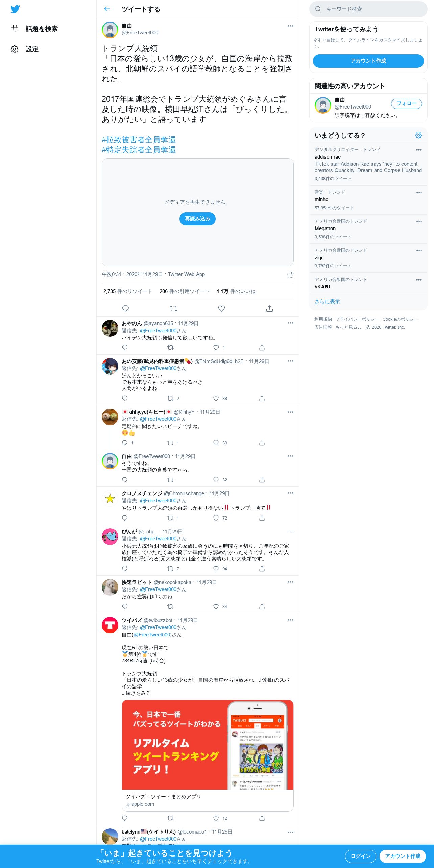
Task: Click share icon under the main tweet
Action: coord(269,308)
